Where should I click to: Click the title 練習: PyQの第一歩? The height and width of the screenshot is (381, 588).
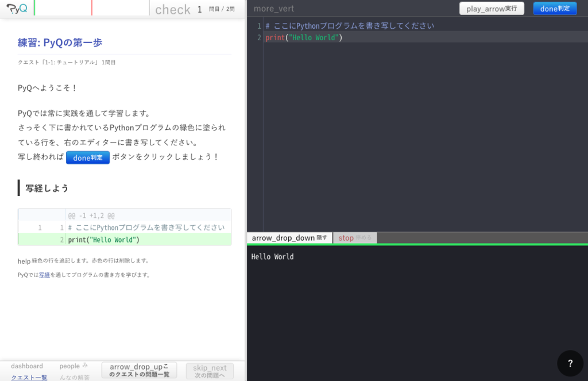coord(60,43)
